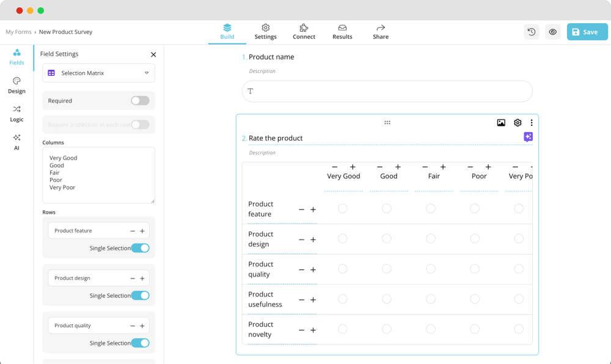Click the purple AI sparkle icon
The image size is (611, 364).
(x=529, y=137)
